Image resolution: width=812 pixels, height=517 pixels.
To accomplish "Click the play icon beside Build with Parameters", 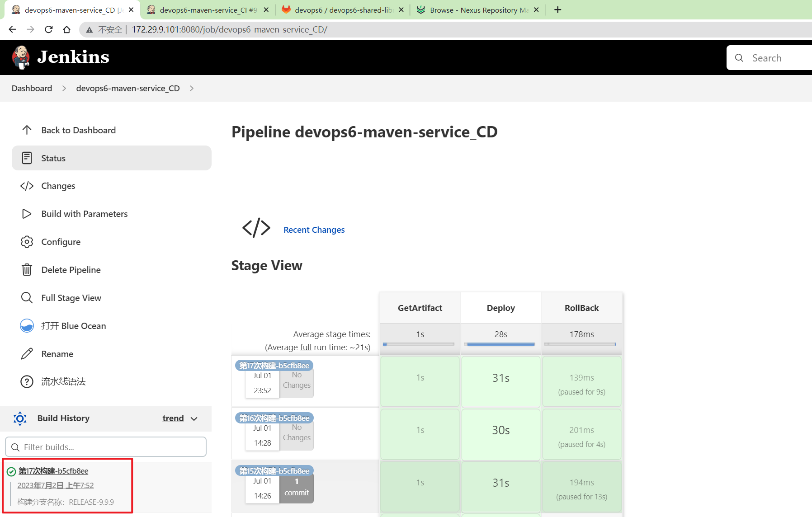I will click(27, 214).
